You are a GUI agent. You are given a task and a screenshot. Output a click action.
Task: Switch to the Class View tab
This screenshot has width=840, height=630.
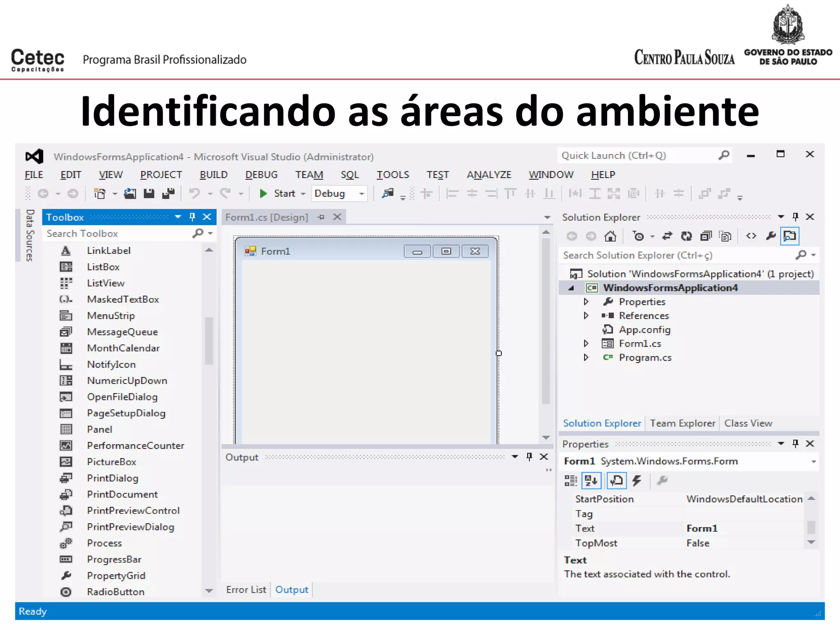(x=748, y=423)
